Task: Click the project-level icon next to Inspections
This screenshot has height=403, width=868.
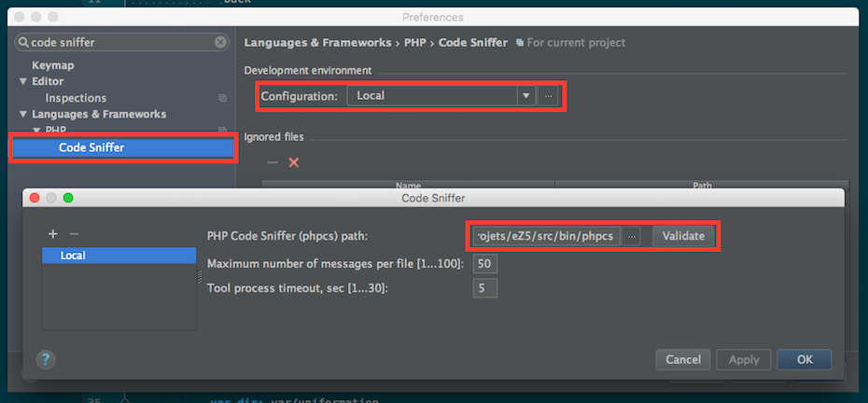Action: tap(222, 98)
